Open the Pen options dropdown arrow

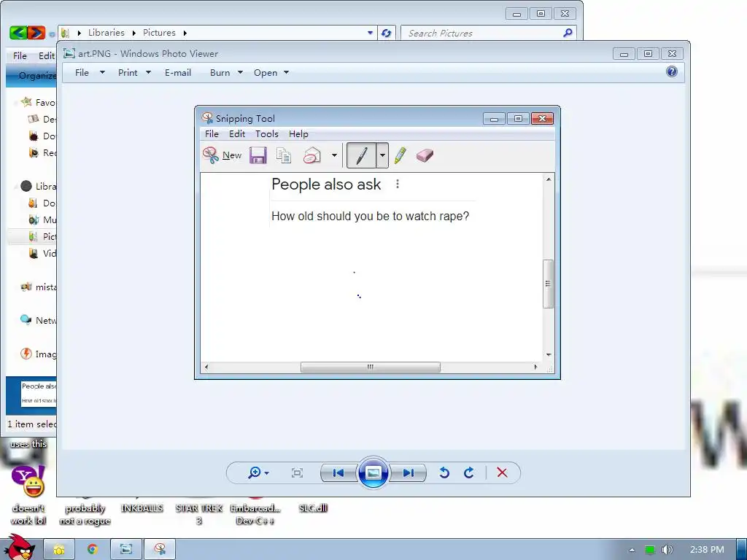click(382, 155)
